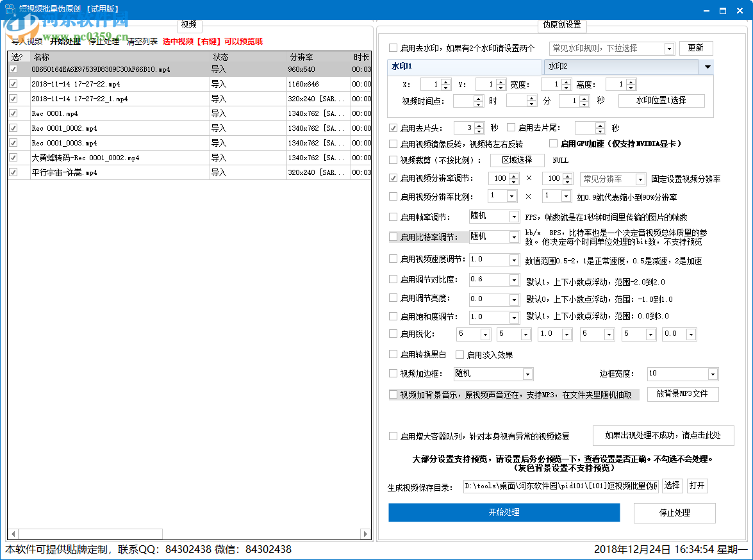The width and height of the screenshot is (753, 560).
Task: Open the 边框宽度 dropdown
Action: (x=713, y=374)
